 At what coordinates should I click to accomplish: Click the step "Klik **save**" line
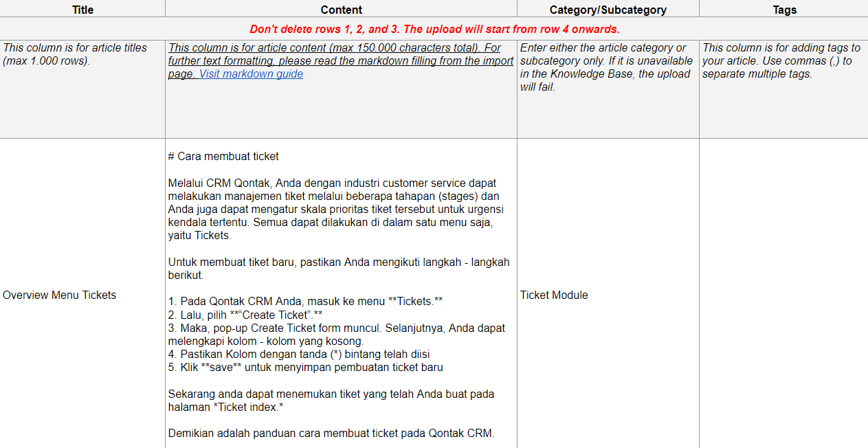[306, 368]
